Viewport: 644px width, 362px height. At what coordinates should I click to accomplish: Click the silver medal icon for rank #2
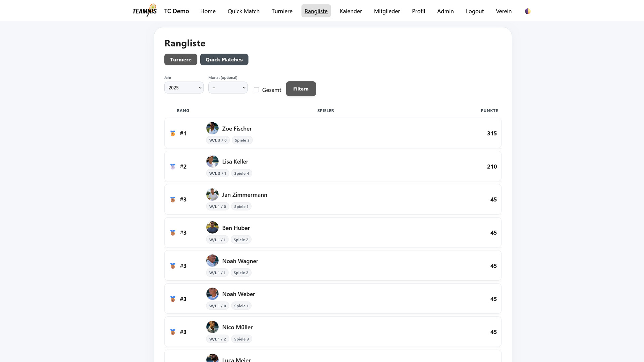pyautogui.click(x=173, y=167)
